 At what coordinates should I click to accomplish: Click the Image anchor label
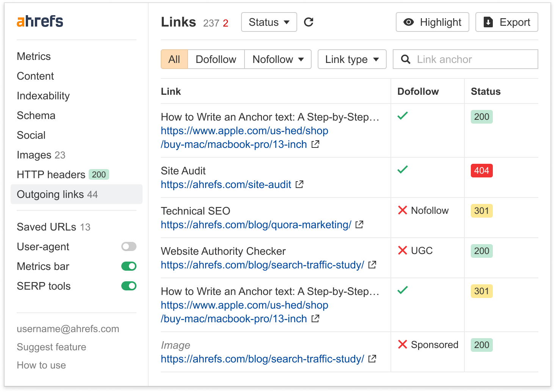tap(176, 345)
